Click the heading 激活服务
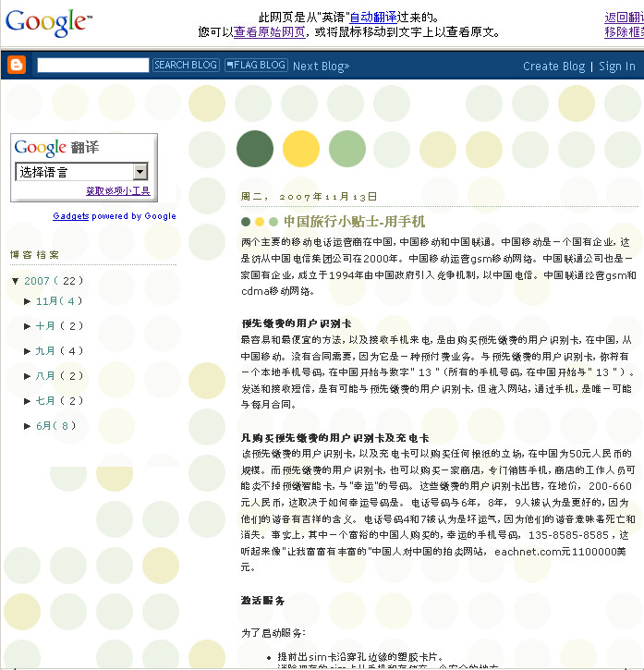Viewport: 644px width, 670px height. pyautogui.click(x=262, y=601)
